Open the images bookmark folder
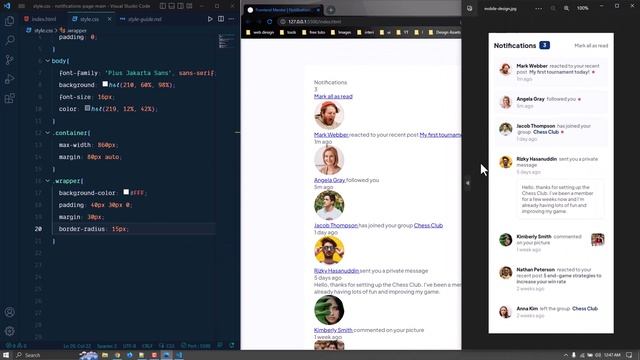The image size is (640, 360). pyautogui.click(x=341, y=32)
